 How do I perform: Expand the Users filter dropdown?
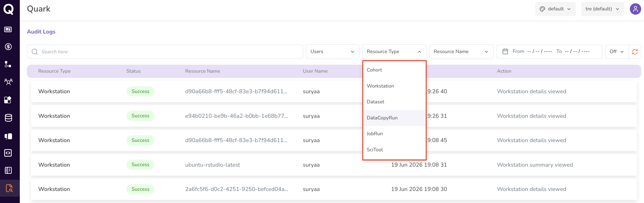[333, 51]
